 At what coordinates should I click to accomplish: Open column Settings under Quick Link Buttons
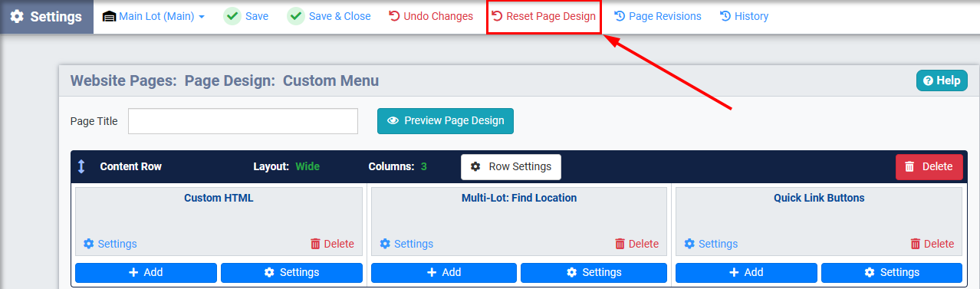(x=892, y=272)
